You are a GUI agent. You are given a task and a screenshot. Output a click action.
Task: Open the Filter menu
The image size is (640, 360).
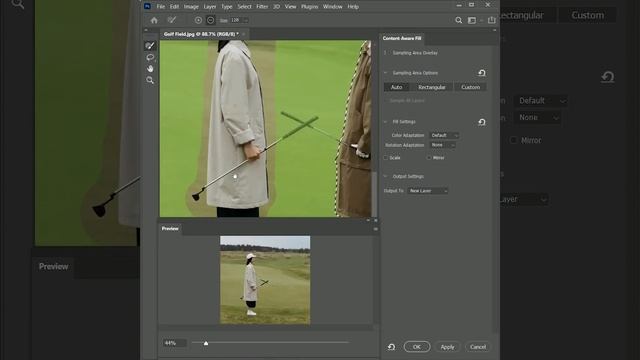(x=262, y=7)
